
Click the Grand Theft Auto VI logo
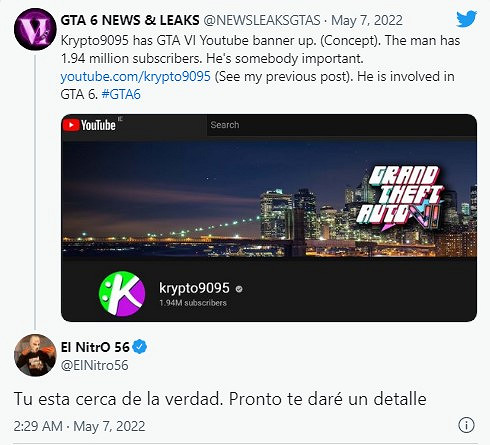click(x=399, y=198)
